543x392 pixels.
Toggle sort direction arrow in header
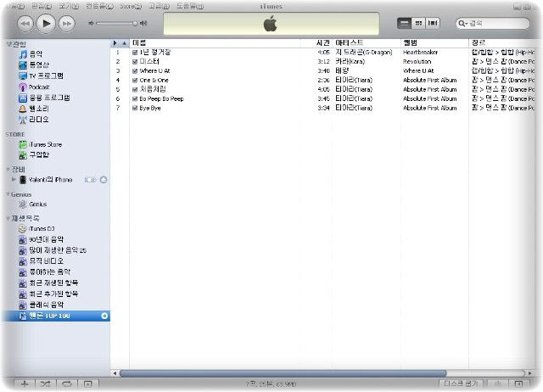pyautogui.click(x=124, y=43)
